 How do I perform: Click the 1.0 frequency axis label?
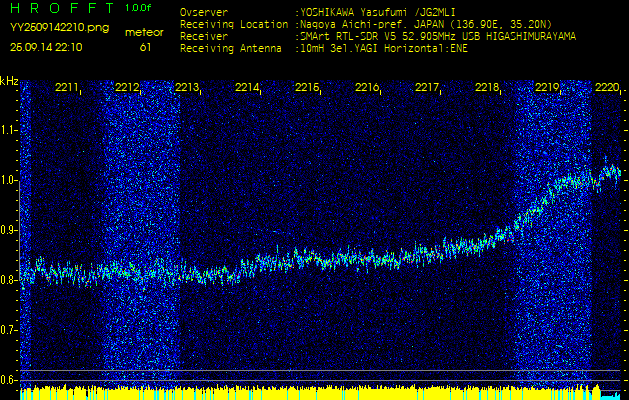[9, 180]
